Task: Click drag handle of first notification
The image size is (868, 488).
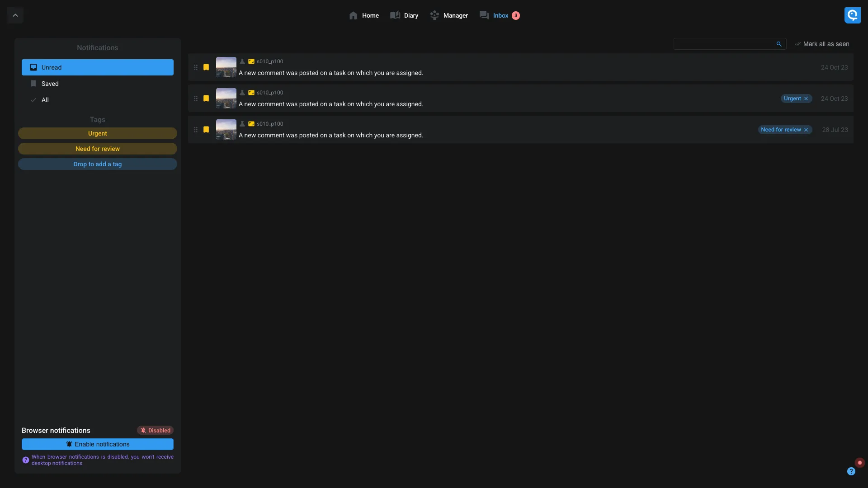Action: pos(196,67)
